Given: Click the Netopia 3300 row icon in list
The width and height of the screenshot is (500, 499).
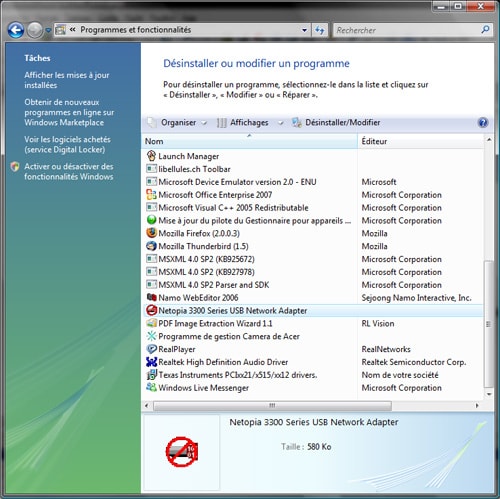Looking at the screenshot, I should click(x=151, y=310).
